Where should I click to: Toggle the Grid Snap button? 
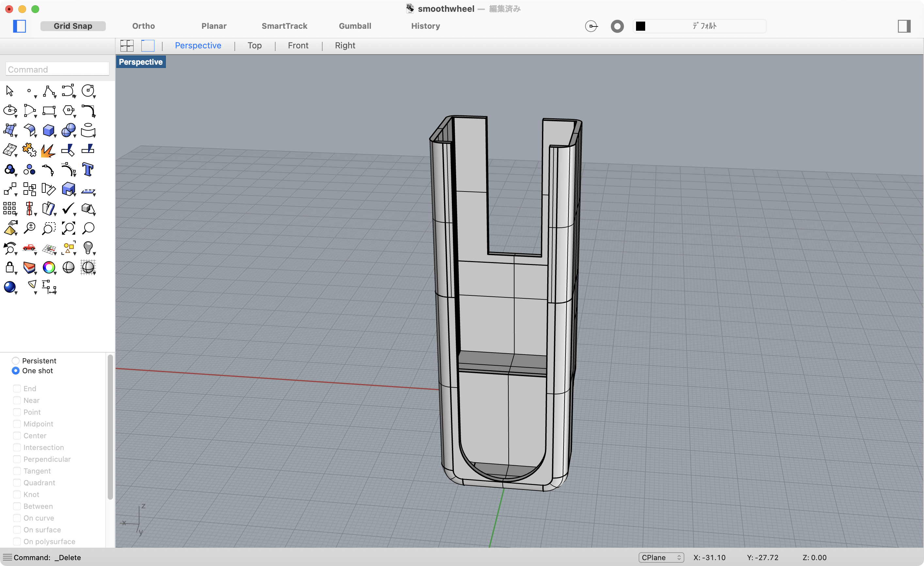(x=73, y=26)
